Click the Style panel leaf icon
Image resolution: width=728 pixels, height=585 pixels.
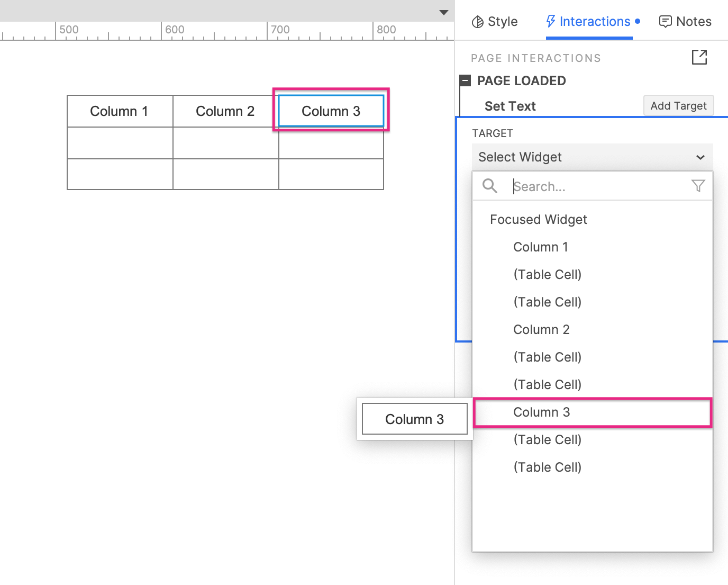point(478,21)
